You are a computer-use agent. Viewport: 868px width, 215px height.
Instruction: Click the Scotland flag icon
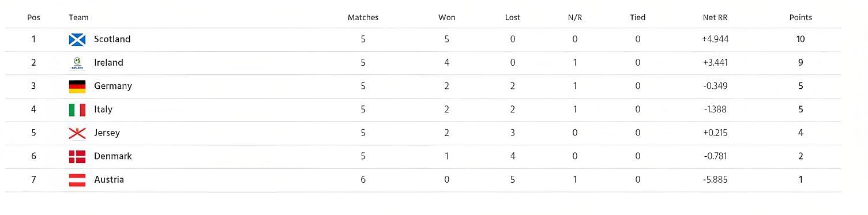[x=77, y=39]
